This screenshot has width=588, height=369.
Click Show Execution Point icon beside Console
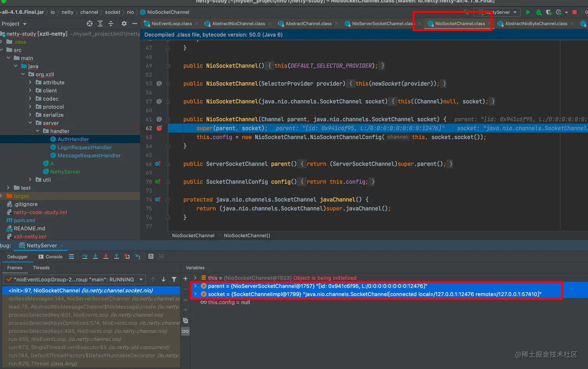72,256
